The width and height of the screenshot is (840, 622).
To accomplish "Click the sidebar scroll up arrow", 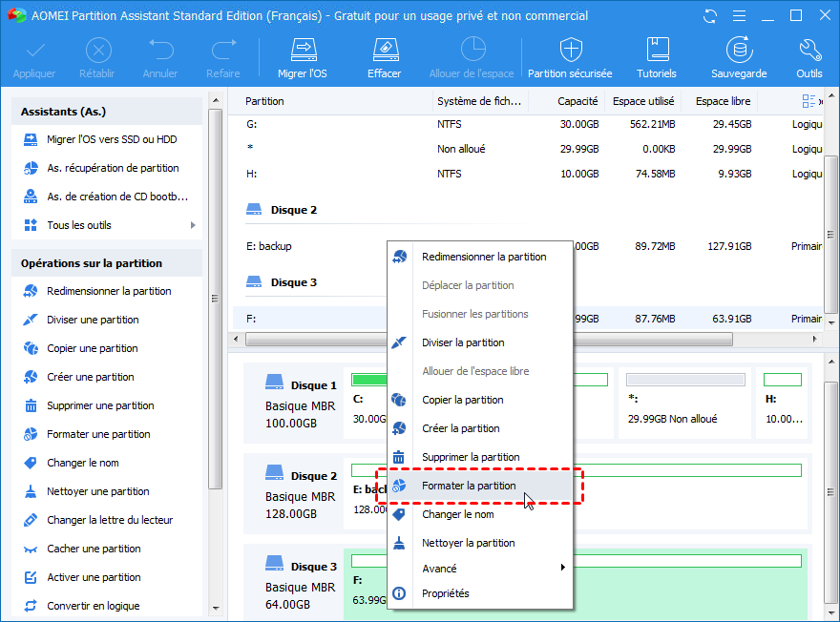I will (216, 100).
